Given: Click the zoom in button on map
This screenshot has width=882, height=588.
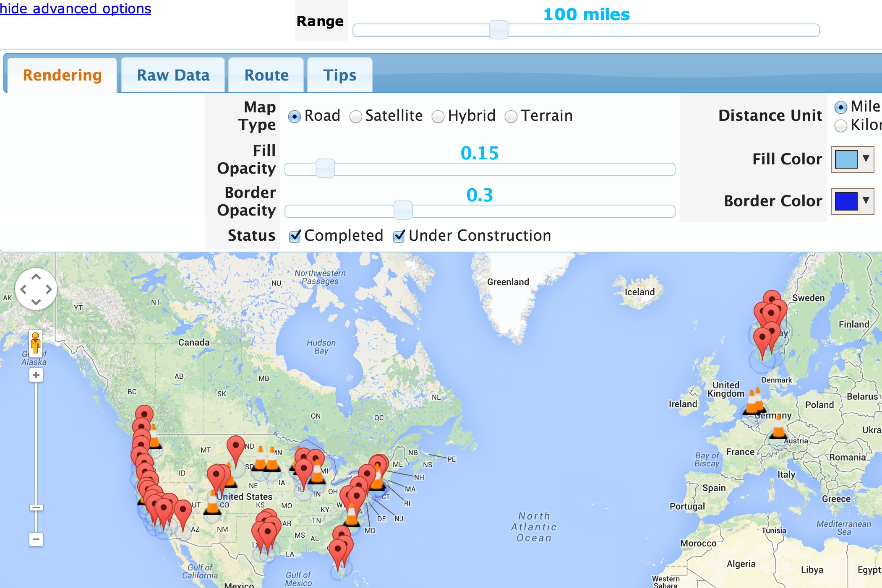Looking at the screenshot, I should [x=36, y=375].
